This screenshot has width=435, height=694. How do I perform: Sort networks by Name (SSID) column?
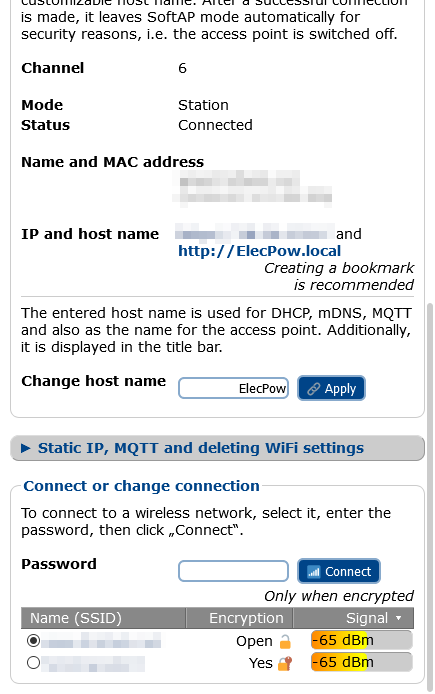coord(103,618)
